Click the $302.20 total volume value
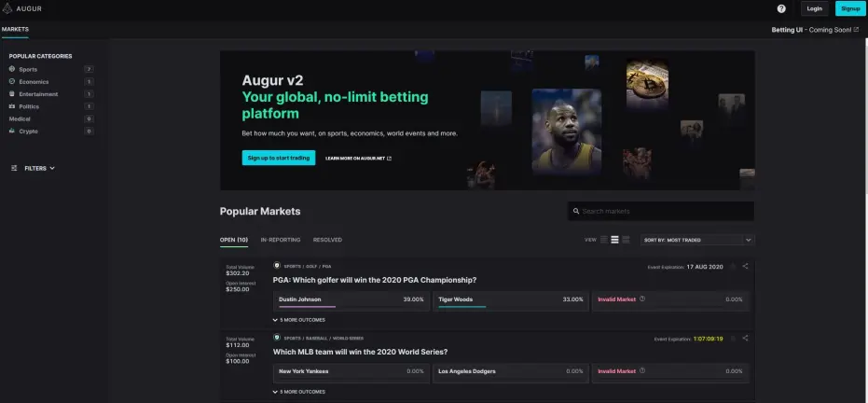The height and width of the screenshot is (403, 868). point(238,273)
